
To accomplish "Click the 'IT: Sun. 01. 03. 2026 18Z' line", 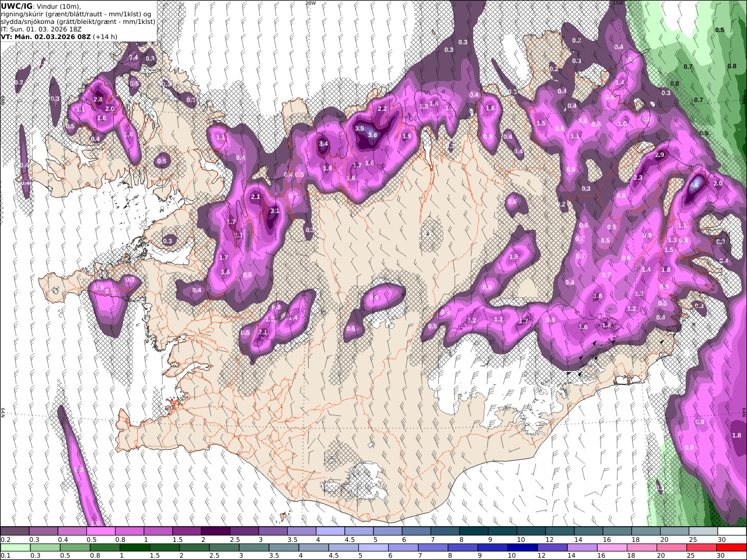I will [x=41, y=29].
